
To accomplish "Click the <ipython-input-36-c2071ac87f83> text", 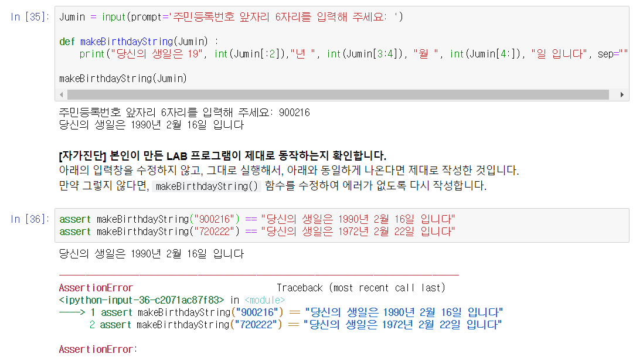I will pyautogui.click(x=141, y=300).
